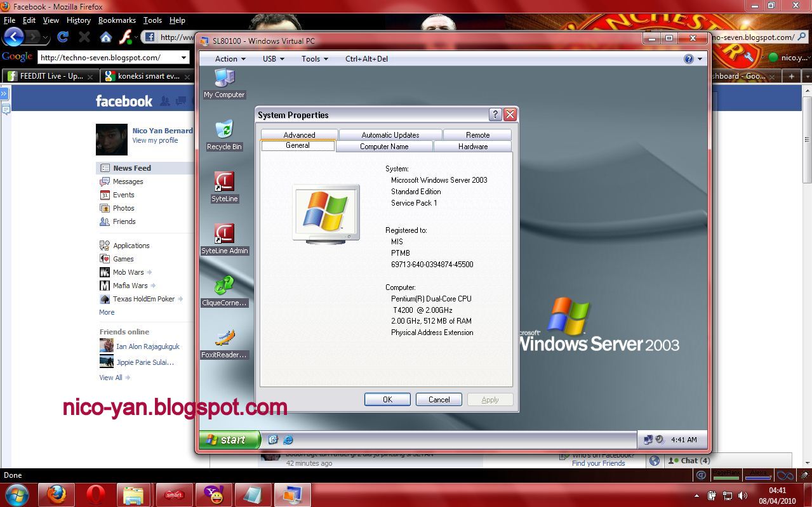Click Windows 7 Start orb
Screen dimensions: 812x507
pos(16,494)
